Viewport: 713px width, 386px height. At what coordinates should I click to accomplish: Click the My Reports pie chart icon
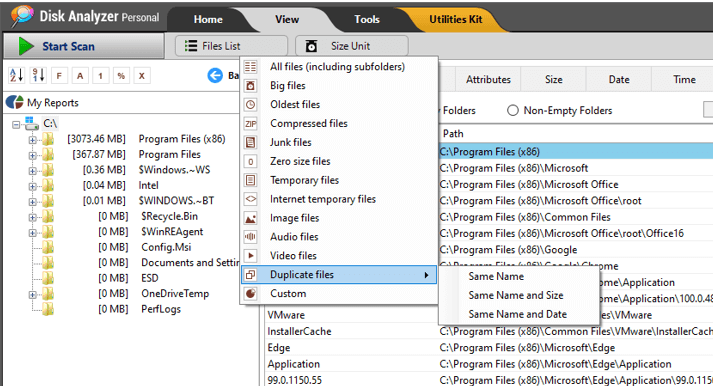click(x=15, y=102)
